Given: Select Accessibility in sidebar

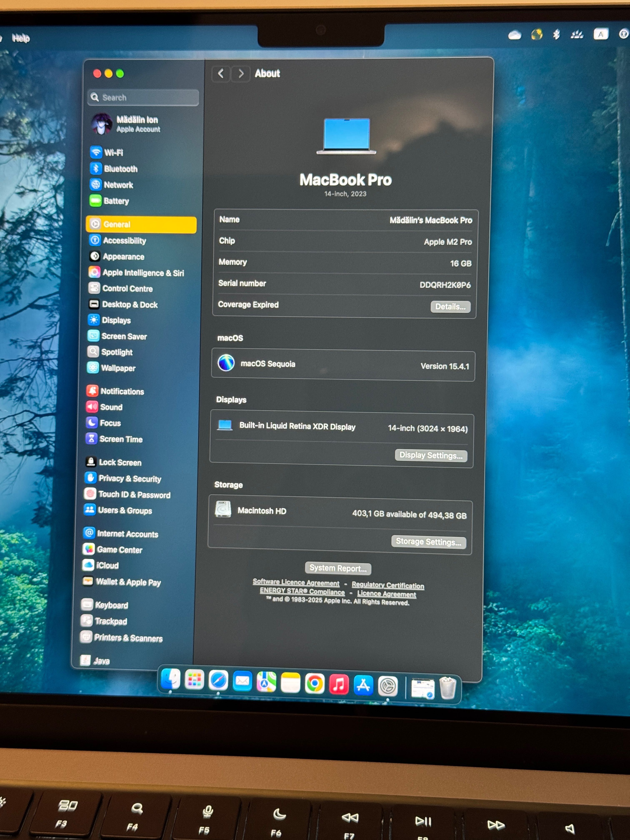Looking at the screenshot, I should point(118,240).
